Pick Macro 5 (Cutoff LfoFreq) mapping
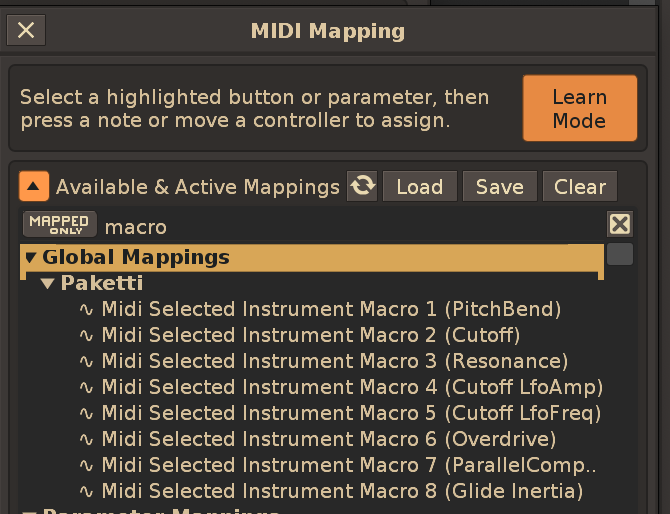This screenshot has width=670, height=514. (351, 413)
